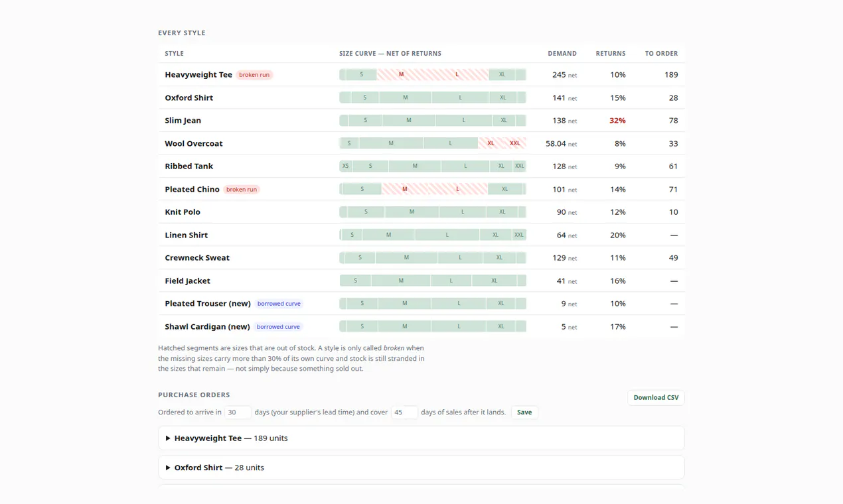Click the hatched M segment of Pleated Chino
Image resolution: width=843 pixels, height=504 pixels.
(404, 189)
